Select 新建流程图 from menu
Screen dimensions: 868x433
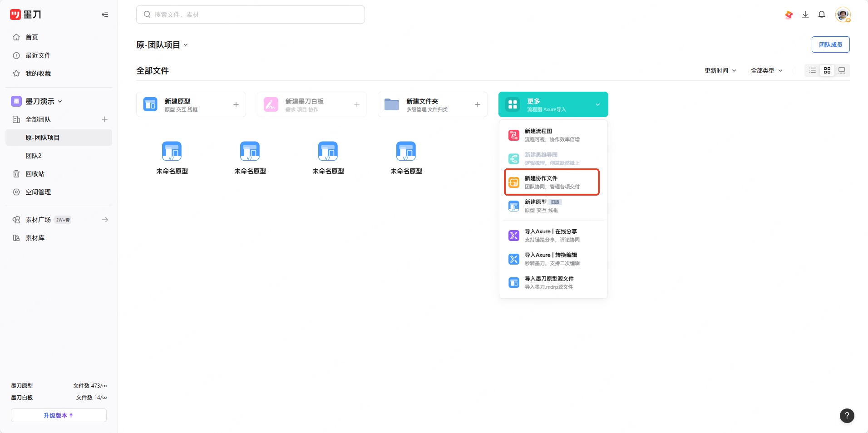click(x=553, y=135)
